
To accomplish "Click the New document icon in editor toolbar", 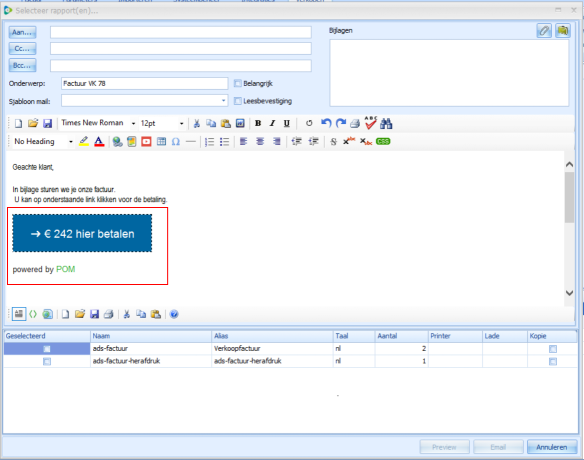I will [x=18, y=123].
